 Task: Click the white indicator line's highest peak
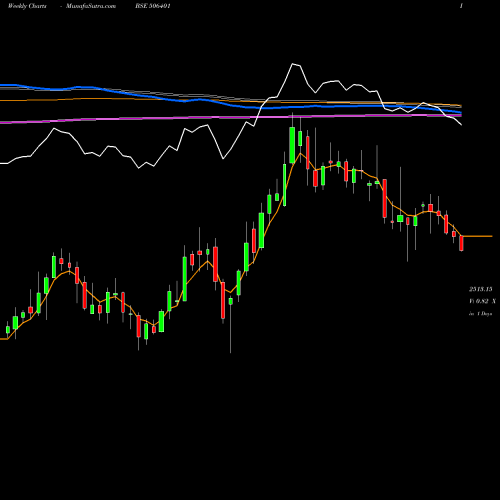point(293,64)
